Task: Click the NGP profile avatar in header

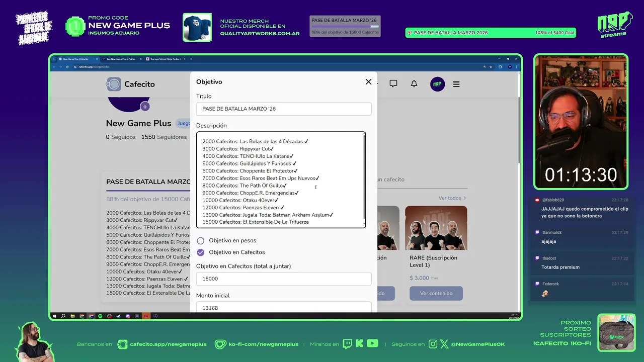Action: click(x=437, y=84)
